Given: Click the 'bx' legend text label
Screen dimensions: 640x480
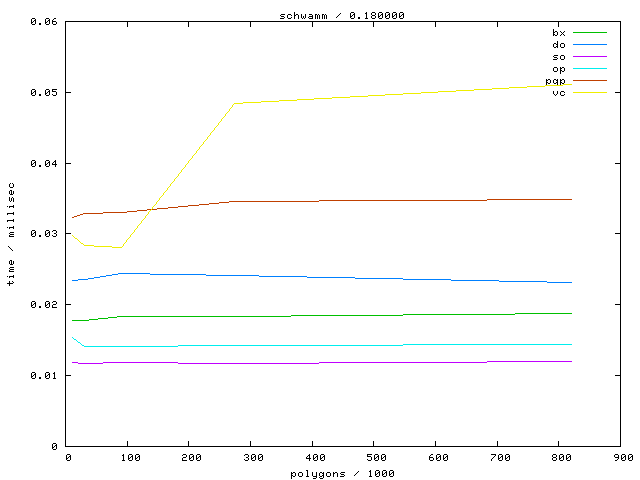Looking at the screenshot, I should pos(559,33).
